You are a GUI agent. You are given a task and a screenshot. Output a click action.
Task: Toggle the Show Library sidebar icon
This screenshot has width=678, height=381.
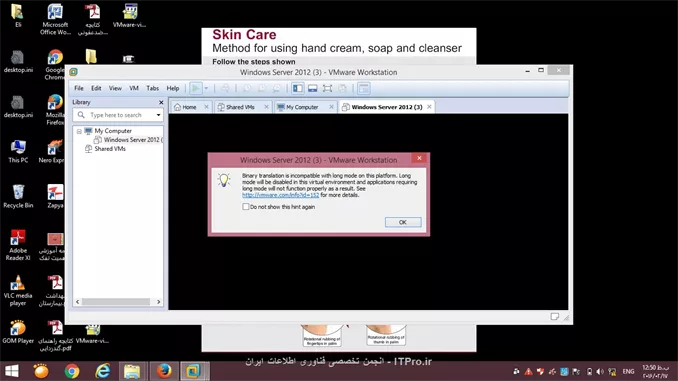[x=297, y=88]
